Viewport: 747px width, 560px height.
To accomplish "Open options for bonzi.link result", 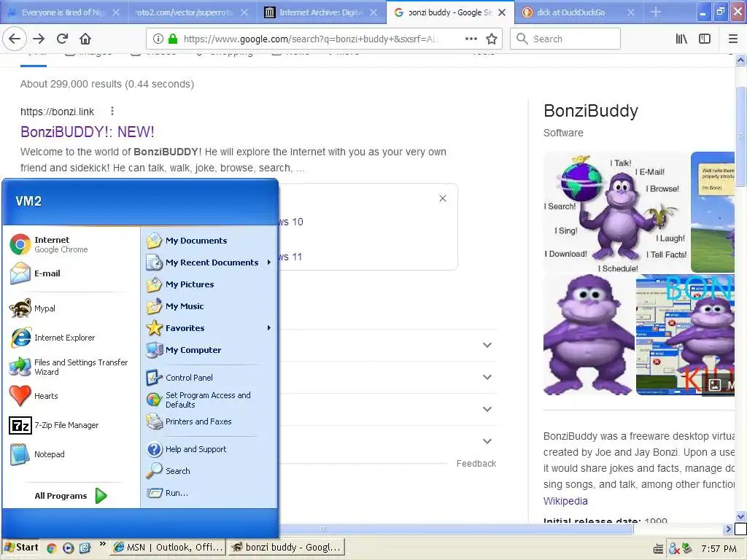I will [112, 111].
